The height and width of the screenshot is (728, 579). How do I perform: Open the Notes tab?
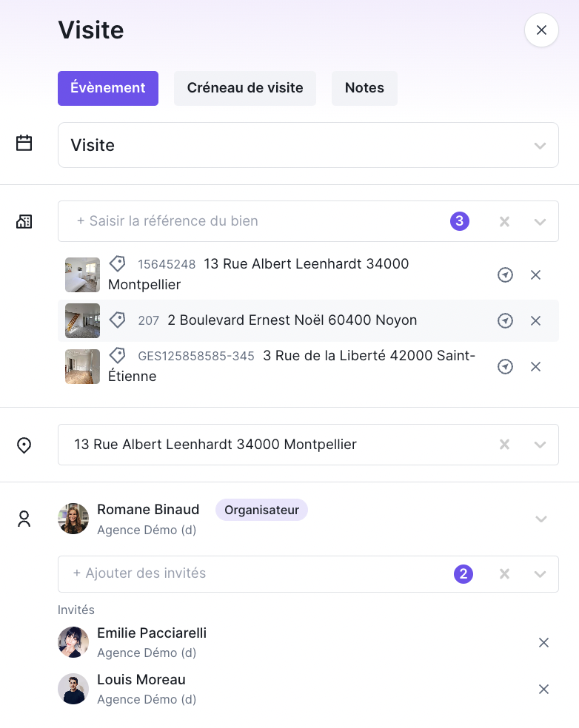(364, 88)
